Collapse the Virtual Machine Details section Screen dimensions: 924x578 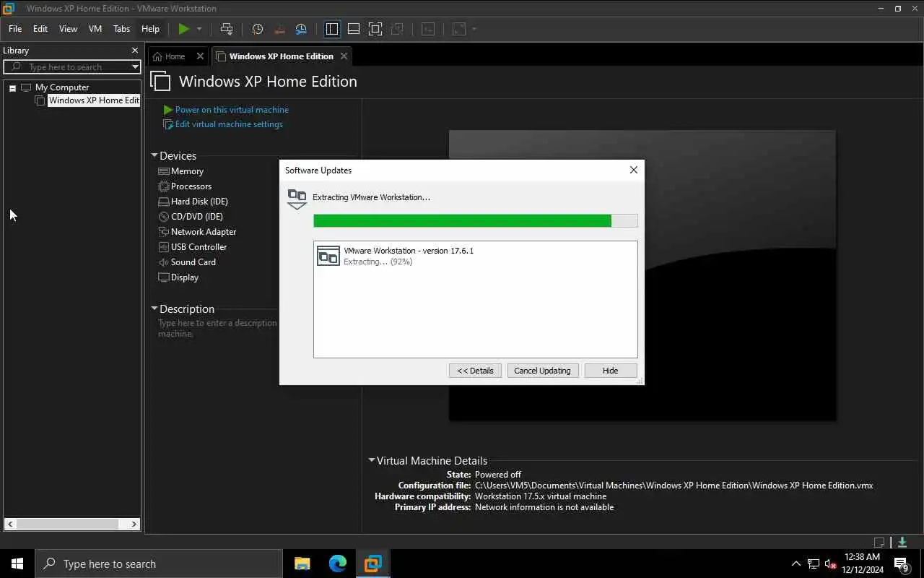[372, 460]
